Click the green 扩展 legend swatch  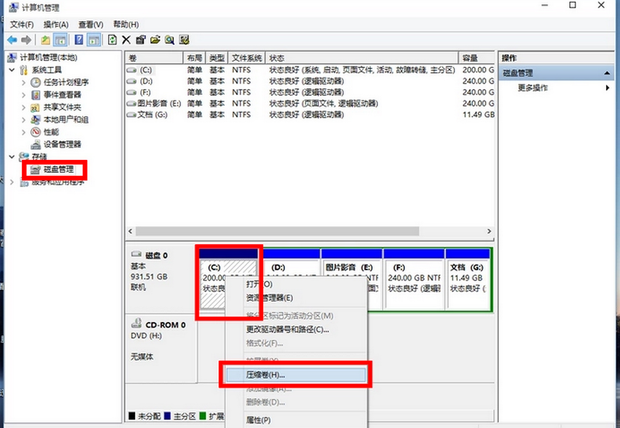(x=203, y=416)
